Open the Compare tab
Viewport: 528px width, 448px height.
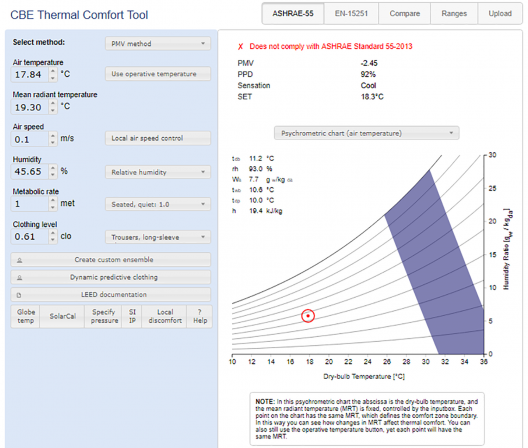(x=404, y=13)
